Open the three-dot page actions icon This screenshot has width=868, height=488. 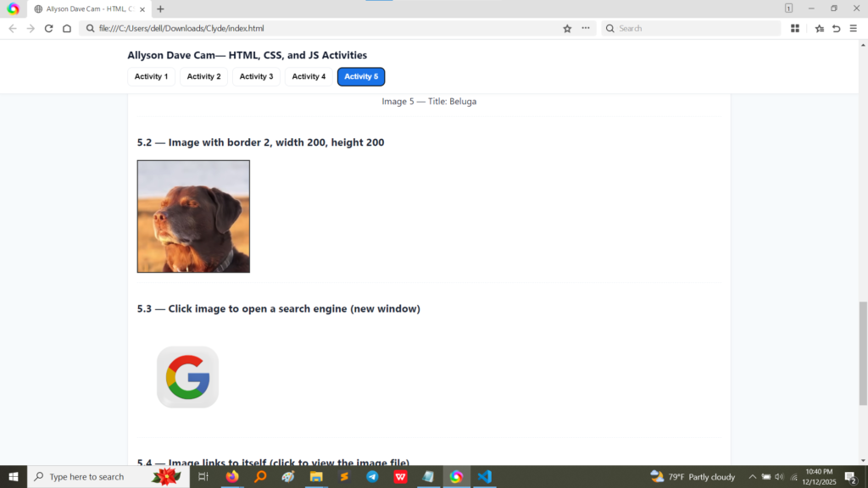(x=585, y=28)
